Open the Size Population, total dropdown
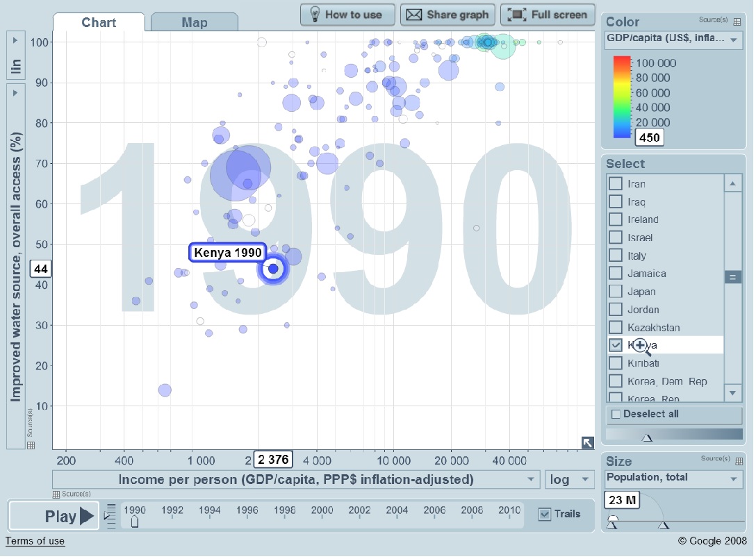 pyautogui.click(x=674, y=478)
